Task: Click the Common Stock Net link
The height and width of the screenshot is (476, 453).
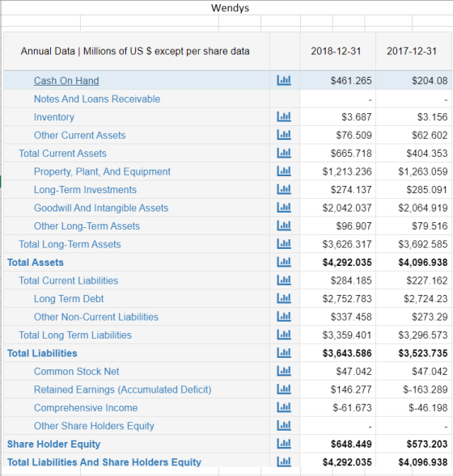Action: pyautogui.click(x=77, y=371)
